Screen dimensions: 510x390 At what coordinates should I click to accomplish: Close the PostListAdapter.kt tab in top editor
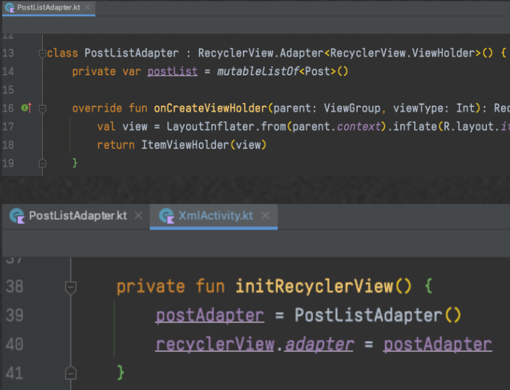[x=88, y=7]
